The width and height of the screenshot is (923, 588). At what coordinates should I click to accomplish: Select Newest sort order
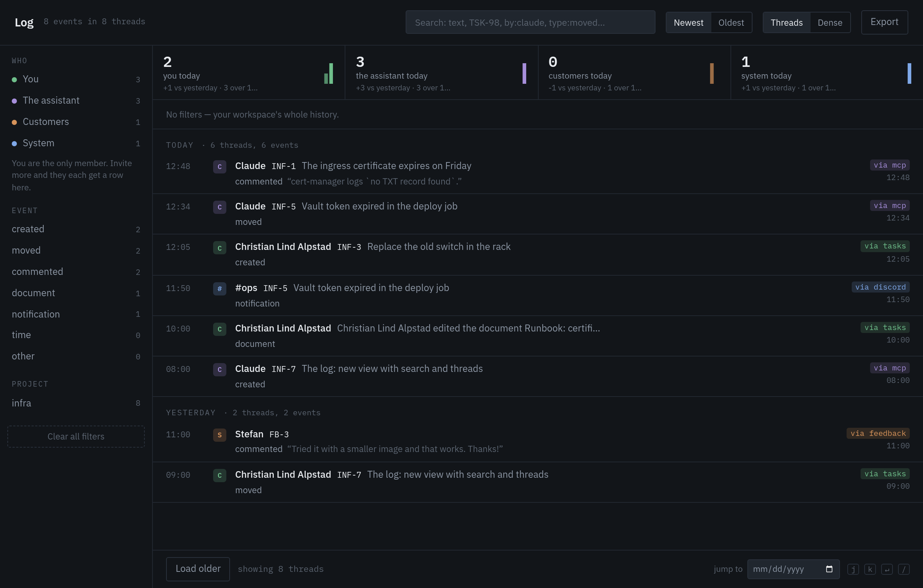[689, 23]
